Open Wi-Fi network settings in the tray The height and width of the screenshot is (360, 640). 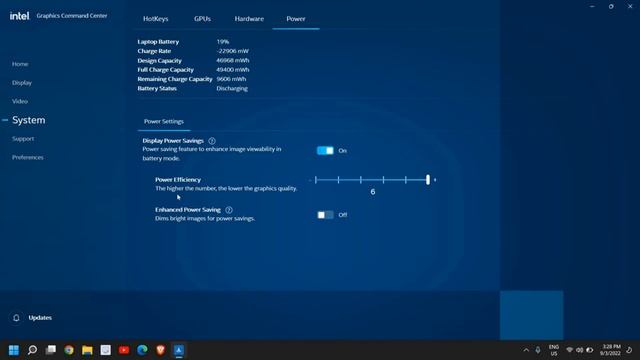570,350
